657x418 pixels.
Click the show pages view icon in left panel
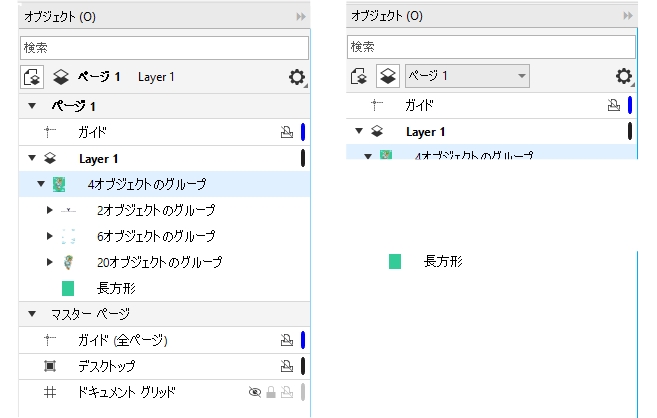click(32, 77)
